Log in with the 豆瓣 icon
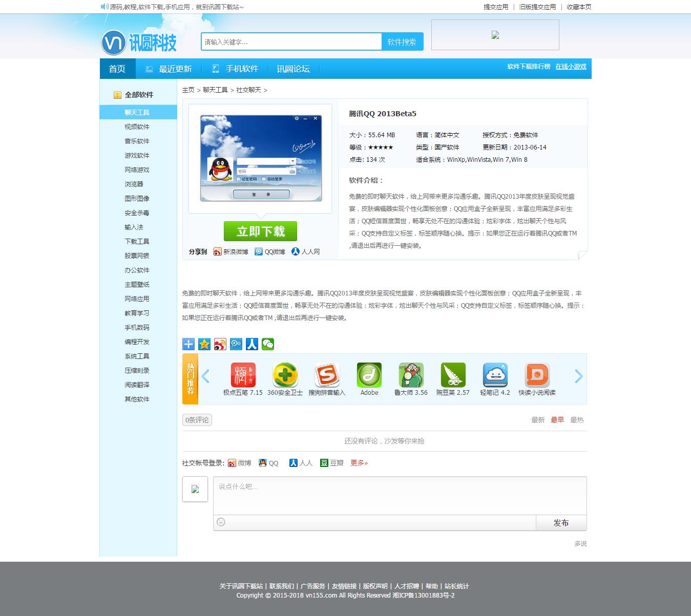The image size is (691, 616). (326, 462)
